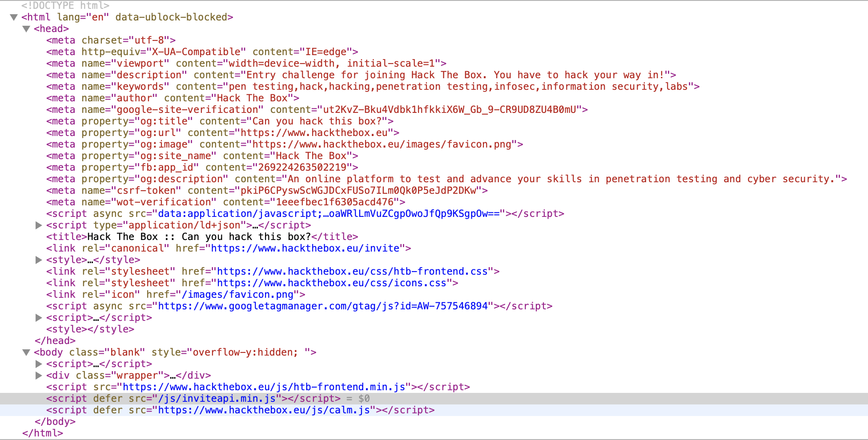Collapse the head element disclosure triangle
Viewport: 868px width, 440px height.
click(x=26, y=29)
